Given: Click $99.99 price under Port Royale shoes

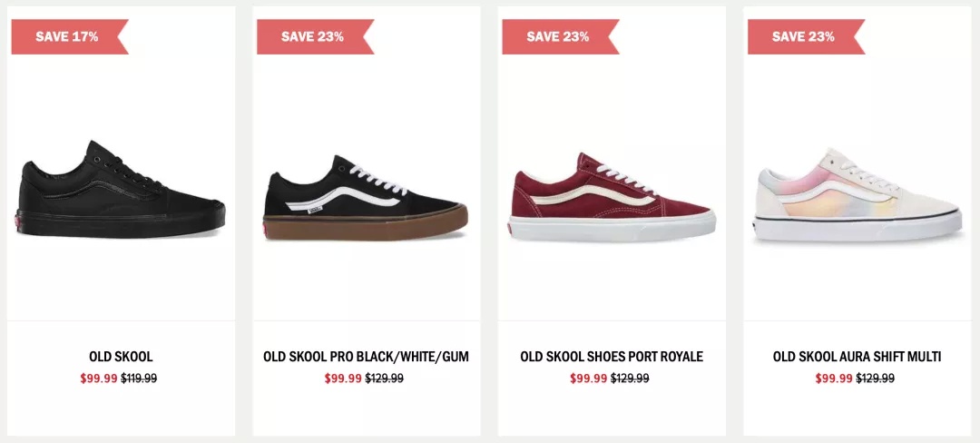Looking at the screenshot, I should pos(589,378).
